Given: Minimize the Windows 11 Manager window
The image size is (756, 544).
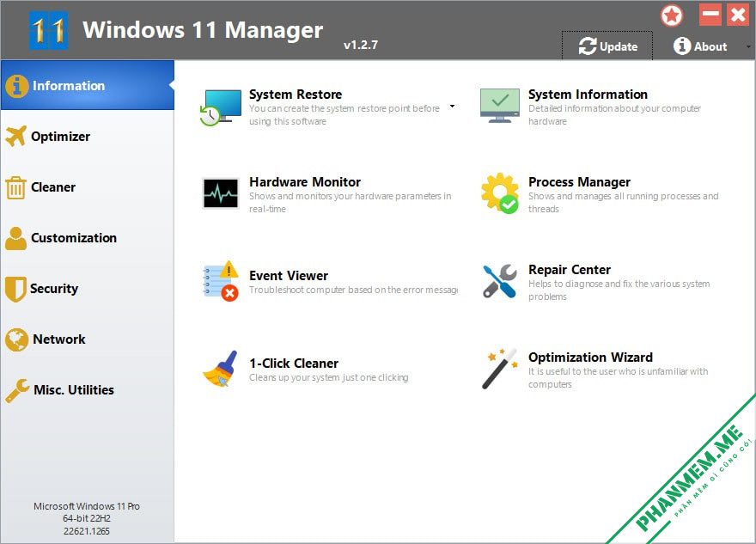Looking at the screenshot, I should (x=710, y=15).
